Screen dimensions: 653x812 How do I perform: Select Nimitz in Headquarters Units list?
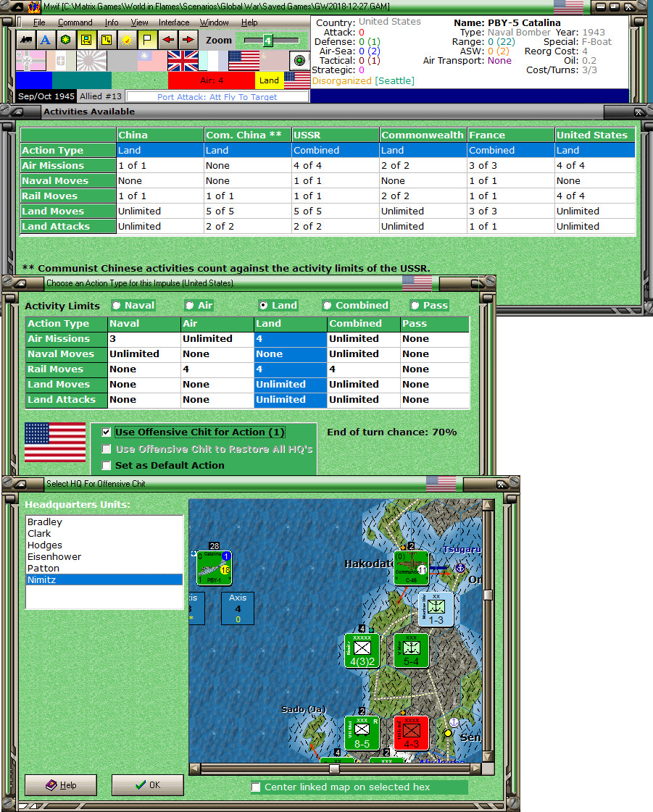point(104,580)
